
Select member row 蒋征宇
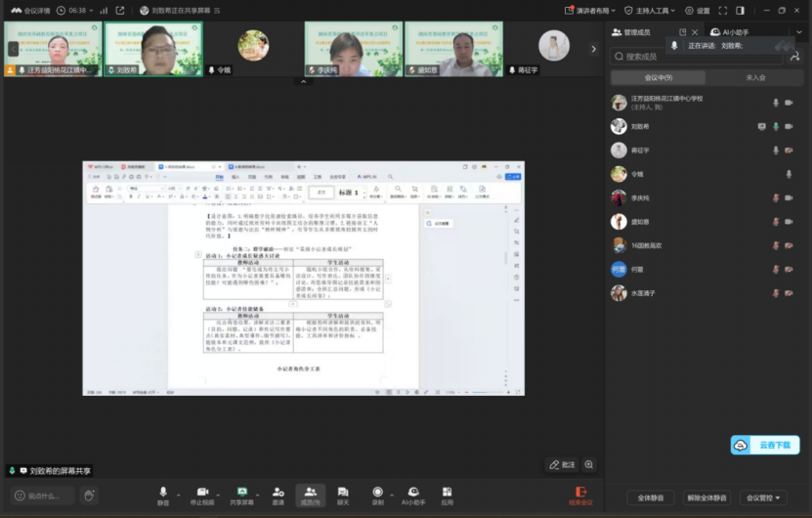coord(705,151)
